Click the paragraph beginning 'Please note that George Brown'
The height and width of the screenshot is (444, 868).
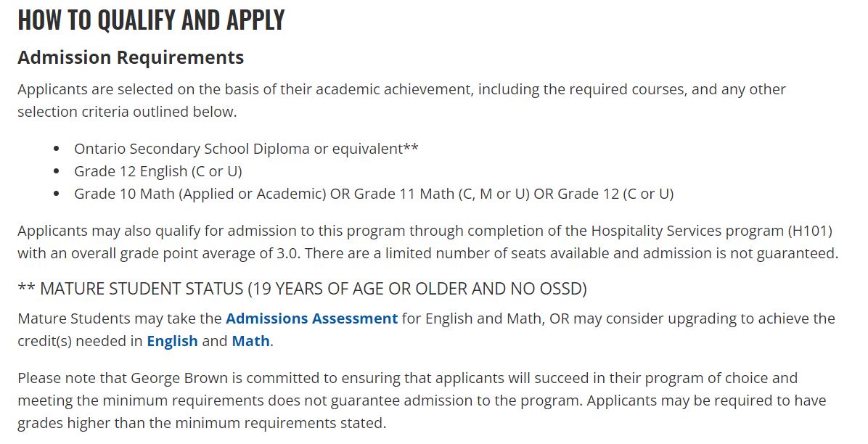[x=422, y=400]
